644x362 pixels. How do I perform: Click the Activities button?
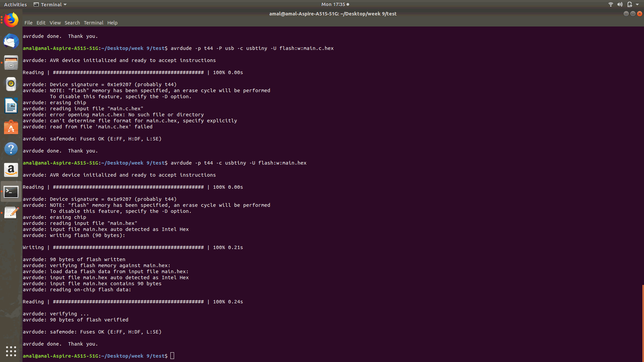15,4
